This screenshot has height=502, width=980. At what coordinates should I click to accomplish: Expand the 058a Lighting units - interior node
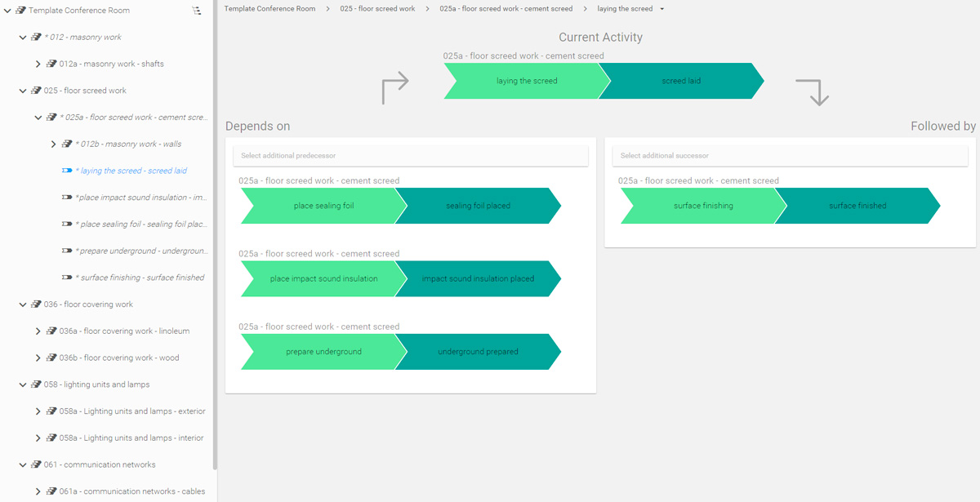pyautogui.click(x=38, y=438)
